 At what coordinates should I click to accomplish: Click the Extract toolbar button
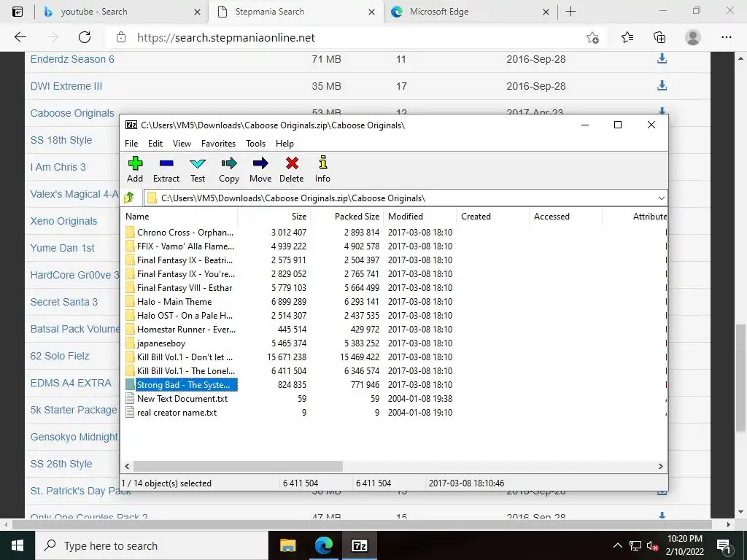(166, 169)
